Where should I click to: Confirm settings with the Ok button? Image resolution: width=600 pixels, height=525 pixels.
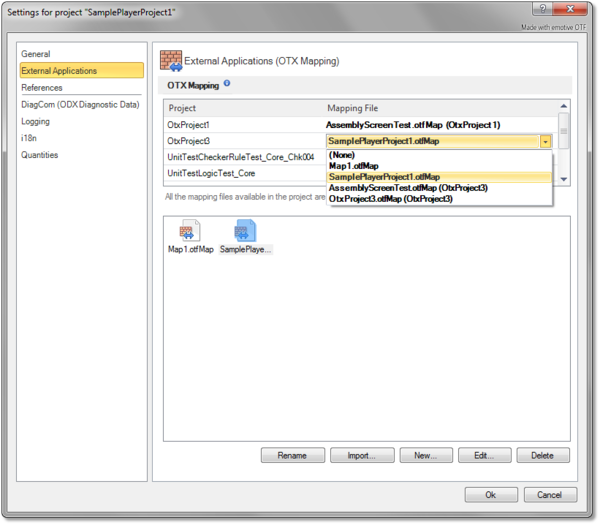click(x=490, y=494)
